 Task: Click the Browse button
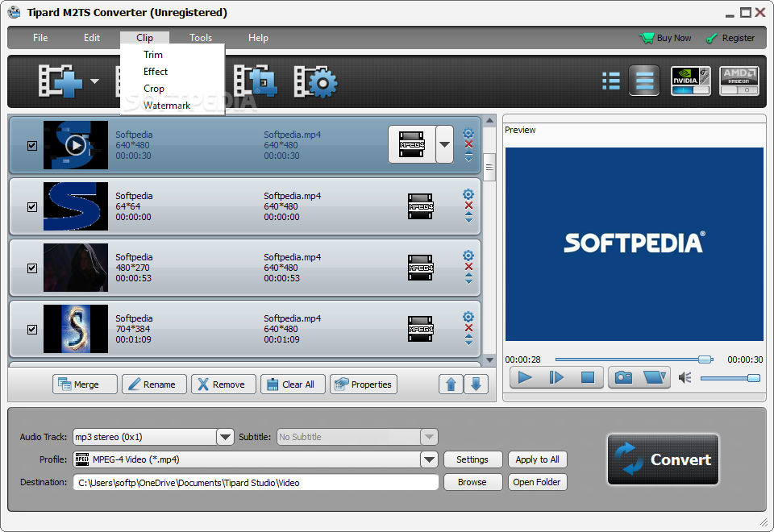[472, 482]
